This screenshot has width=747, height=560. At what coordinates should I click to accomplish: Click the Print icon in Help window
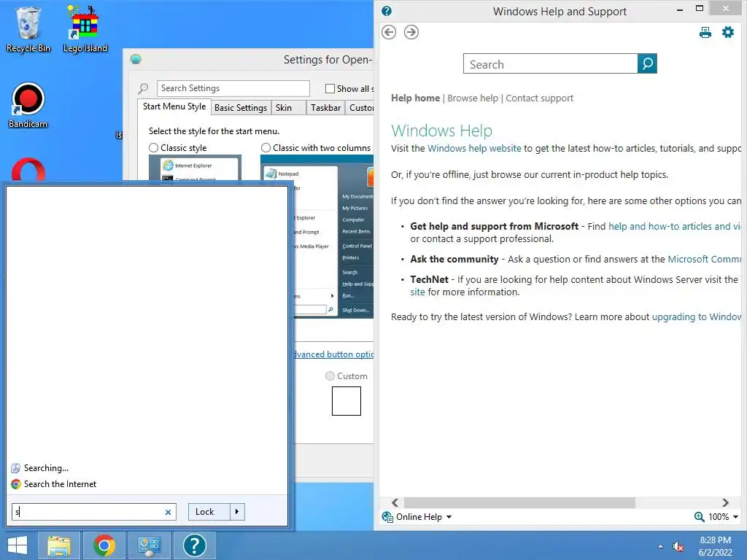(705, 32)
